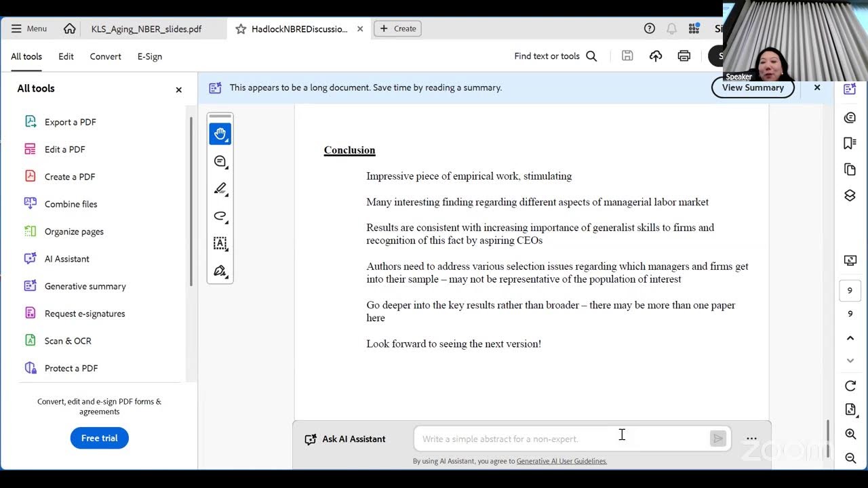The image size is (868, 488).
Task: Zoom in with the magnifier plus icon
Action: [x=850, y=434]
